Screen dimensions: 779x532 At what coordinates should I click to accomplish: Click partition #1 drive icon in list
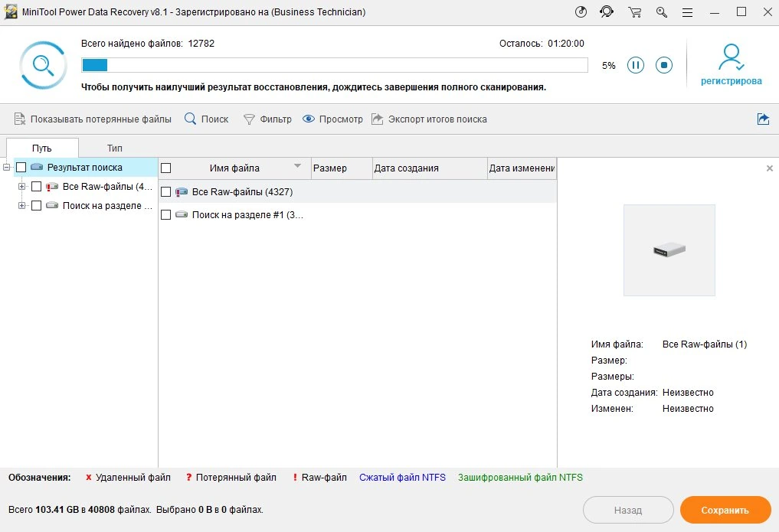point(182,214)
